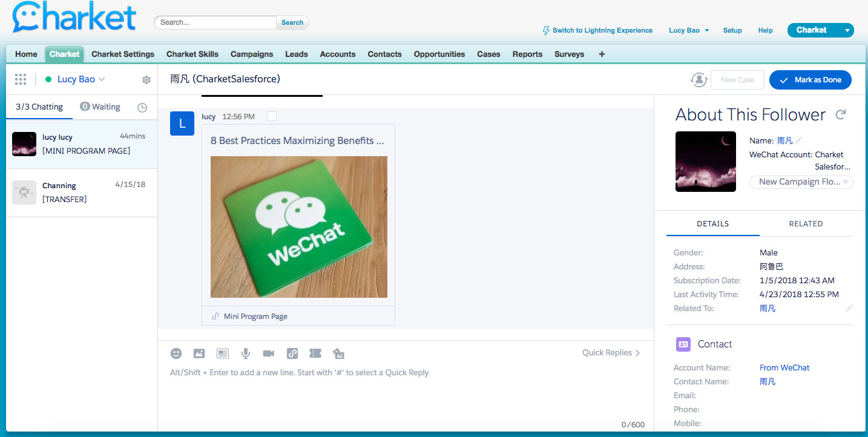Screen dimensions: 868x437
Task: Open the From WeChat account link
Action: (x=784, y=367)
